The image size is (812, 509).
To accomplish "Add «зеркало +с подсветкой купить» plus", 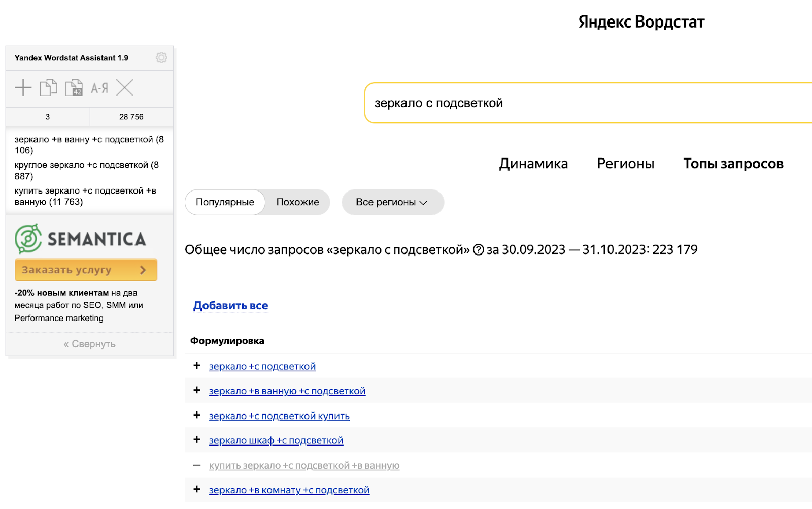I will pyautogui.click(x=197, y=415).
